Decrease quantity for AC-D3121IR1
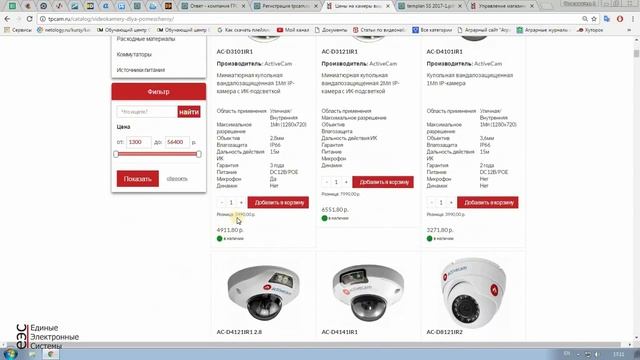640x360 pixels. tap(327, 182)
